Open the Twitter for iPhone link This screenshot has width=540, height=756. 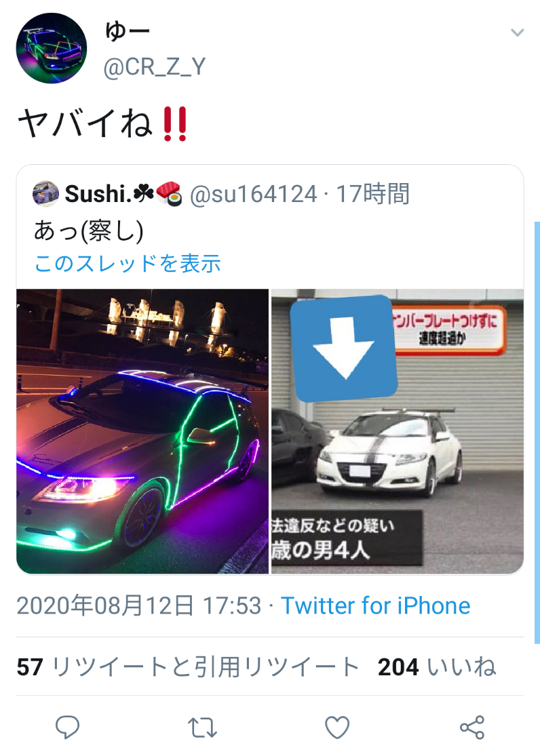[x=375, y=605]
